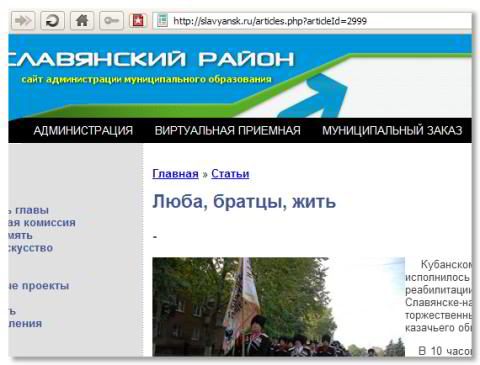Image resolution: width=480 pixels, height=365 pixels.
Task: Open the ВИРТУАЛЬНАЯ ПРИЕМНАЯ menu item
Action: click(227, 130)
